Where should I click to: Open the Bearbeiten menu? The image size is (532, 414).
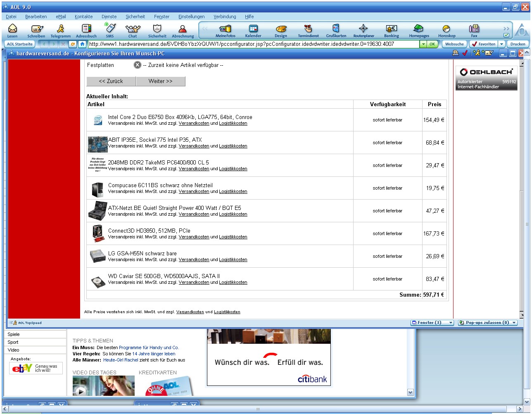point(36,17)
